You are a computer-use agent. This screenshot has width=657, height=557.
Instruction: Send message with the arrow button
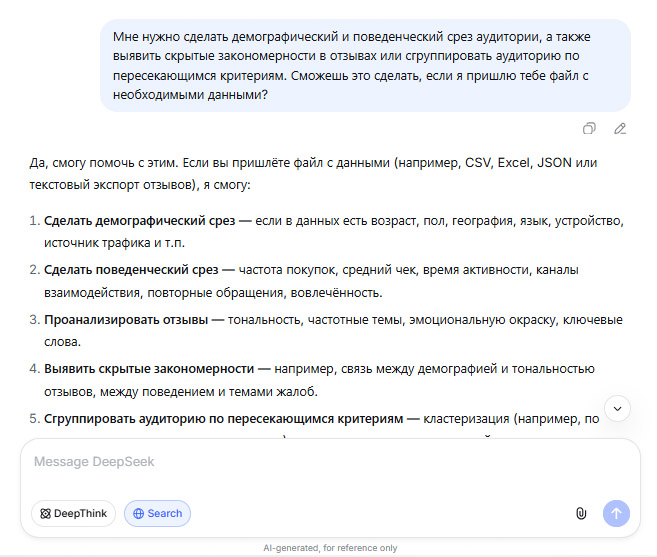616,513
